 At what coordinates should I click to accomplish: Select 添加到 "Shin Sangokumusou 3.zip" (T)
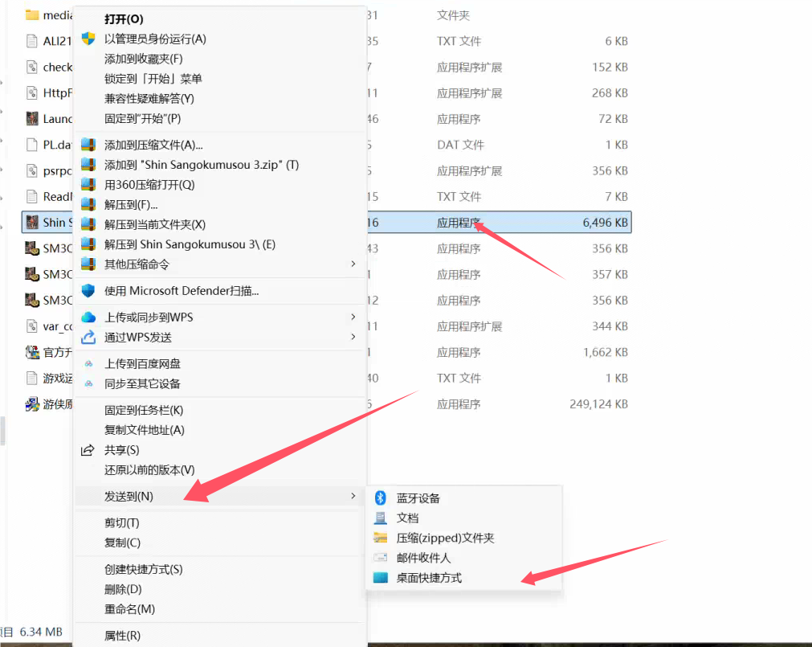(202, 165)
